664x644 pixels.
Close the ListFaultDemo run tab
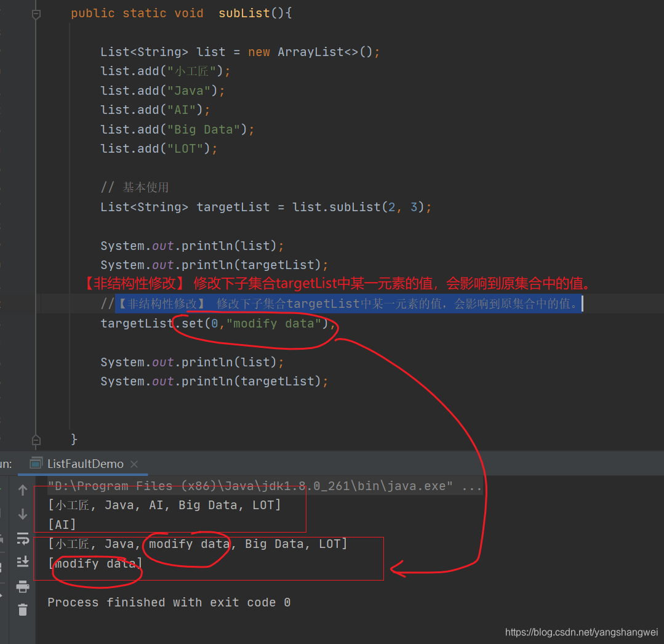[x=134, y=464]
